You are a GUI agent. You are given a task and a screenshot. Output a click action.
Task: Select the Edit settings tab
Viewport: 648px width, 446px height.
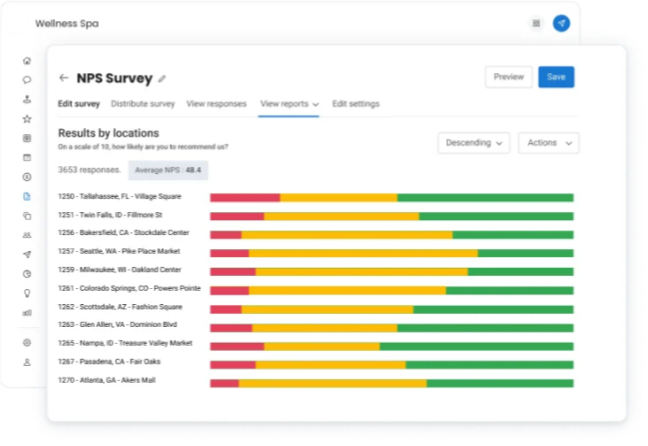tap(356, 104)
